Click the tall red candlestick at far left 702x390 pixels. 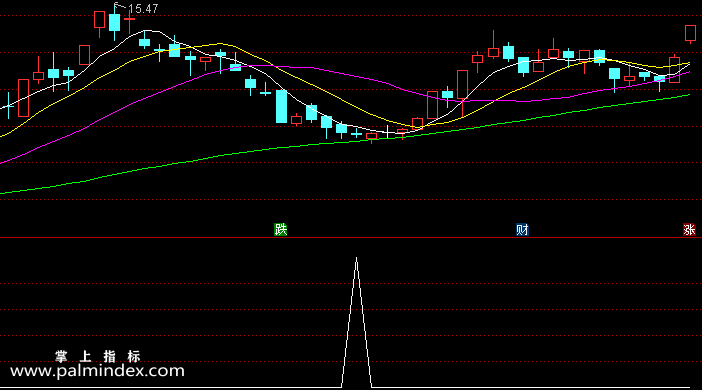(23, 98)
